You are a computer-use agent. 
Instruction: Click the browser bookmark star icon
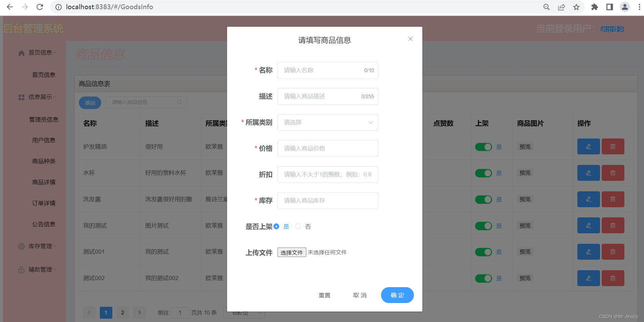(576, 7)
